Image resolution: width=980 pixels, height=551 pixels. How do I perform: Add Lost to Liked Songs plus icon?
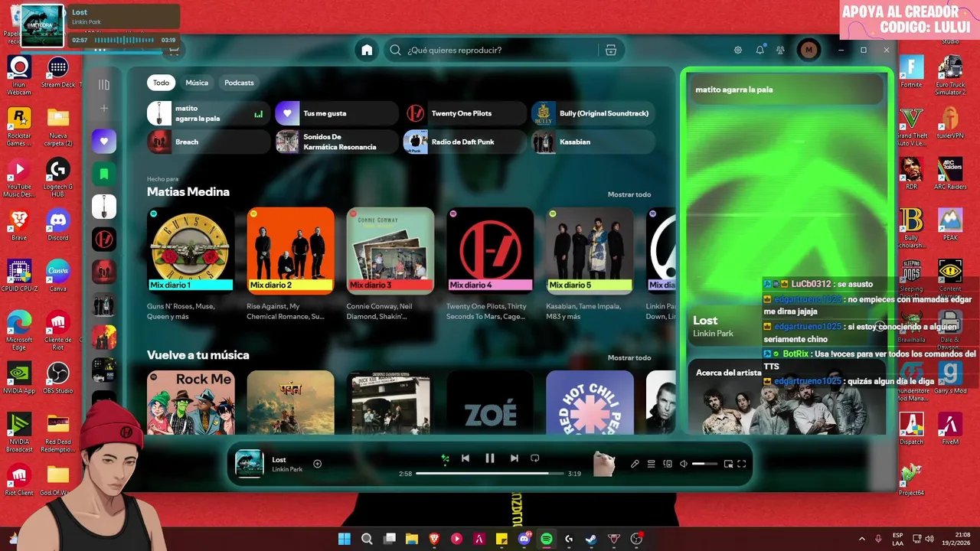pos(317,463)
